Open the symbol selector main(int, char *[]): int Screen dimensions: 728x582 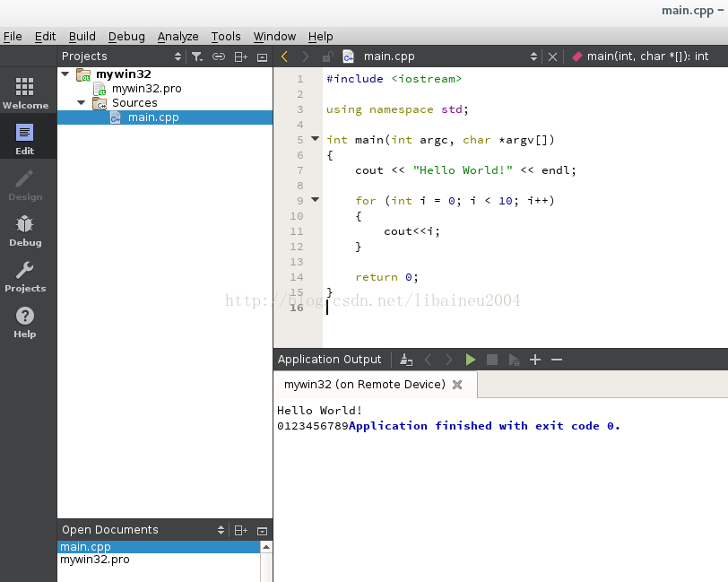point(647,56)
